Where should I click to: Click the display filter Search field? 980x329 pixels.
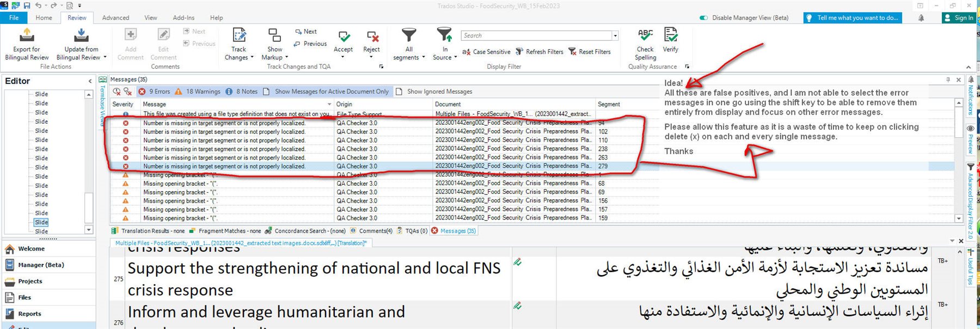click(537, 35)
